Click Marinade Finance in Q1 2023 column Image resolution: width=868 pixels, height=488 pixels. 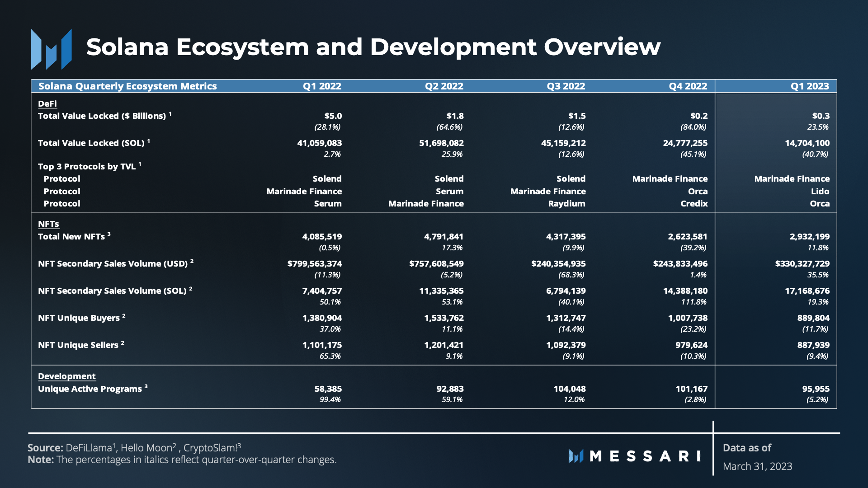pos(792,179)
